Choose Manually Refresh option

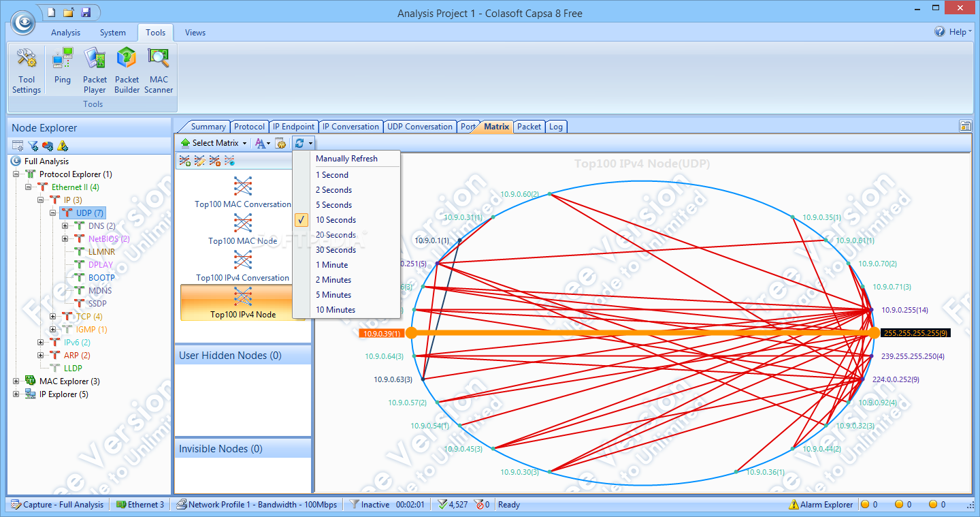(346, 158)
